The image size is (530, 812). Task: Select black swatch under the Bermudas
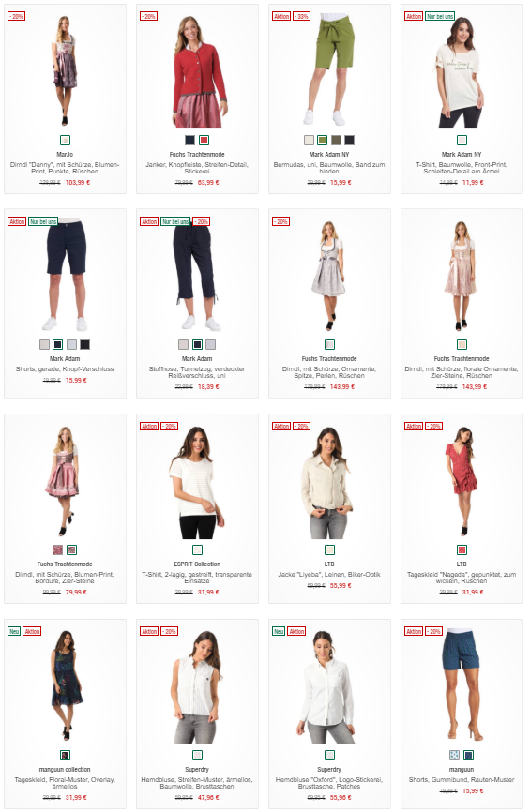tap(350, 140)
